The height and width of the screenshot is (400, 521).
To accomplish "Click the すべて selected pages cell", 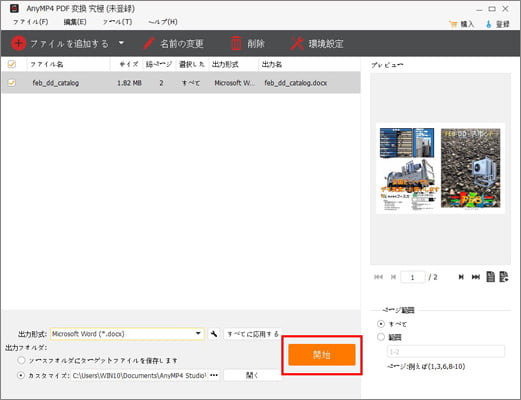I will (191, 83).
